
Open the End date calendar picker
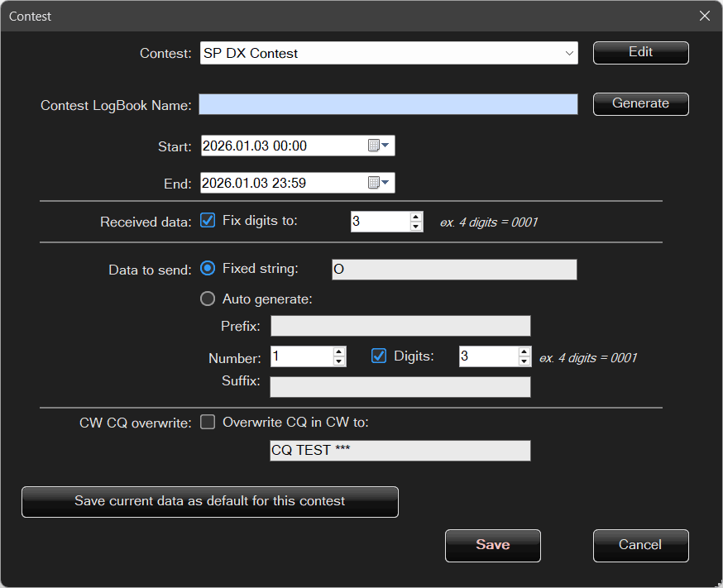378,183
